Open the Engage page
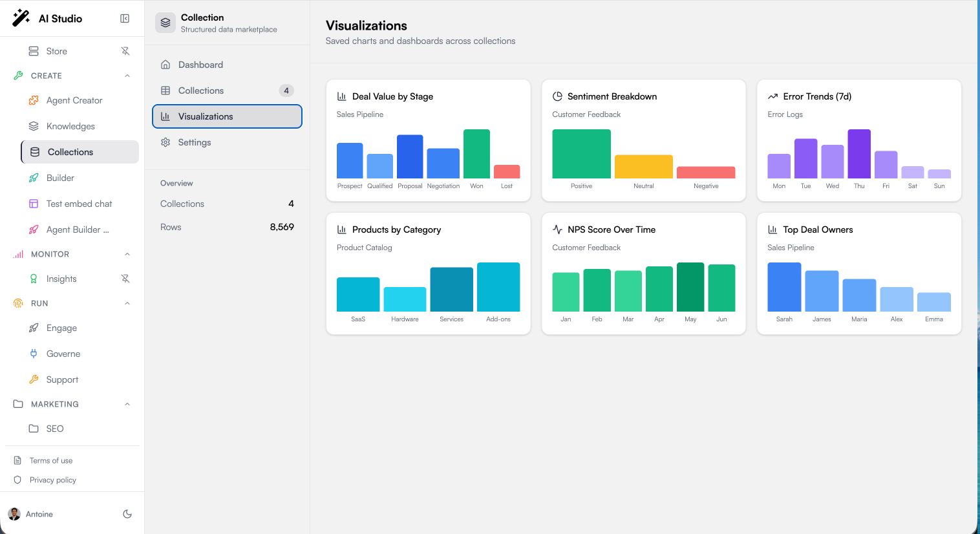This screenshot has height=534, width=980. coord(80,328)
